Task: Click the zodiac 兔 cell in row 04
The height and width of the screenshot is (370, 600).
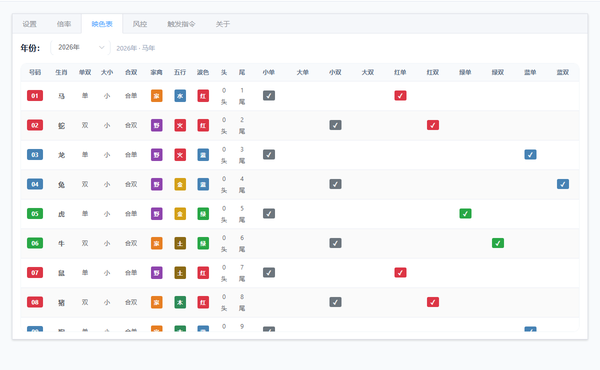Action: pos(61,184)
